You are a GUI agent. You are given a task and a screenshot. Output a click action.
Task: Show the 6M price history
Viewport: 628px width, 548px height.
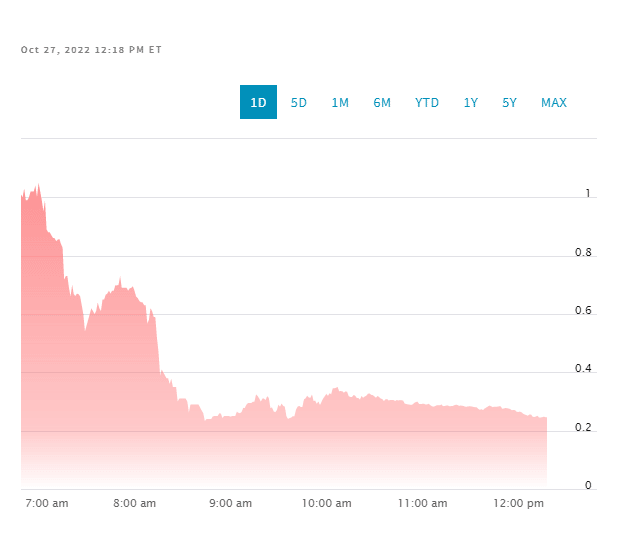pos(382,103)
